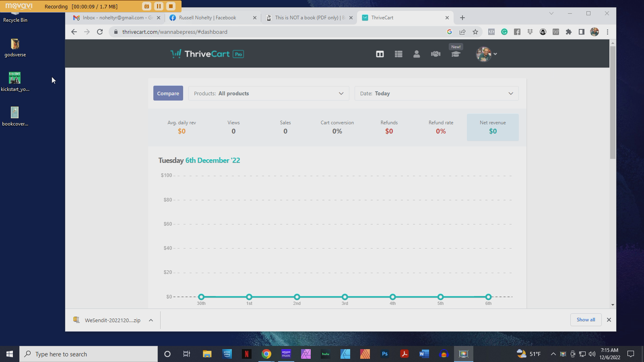Image resolution: width=644 pixels, height=362 pixels.
Task: Click the Compare button
Action: click(168, 93)
